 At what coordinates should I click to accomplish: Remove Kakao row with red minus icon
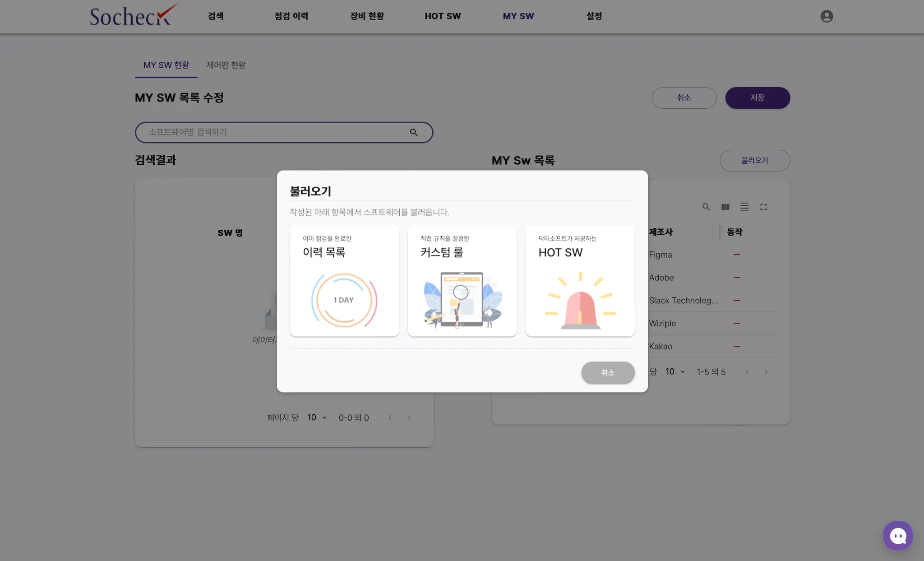[736, 346]
